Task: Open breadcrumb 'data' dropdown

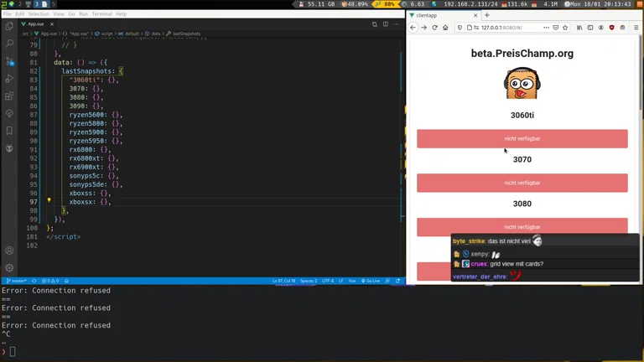Action: [x=153, y=34]
